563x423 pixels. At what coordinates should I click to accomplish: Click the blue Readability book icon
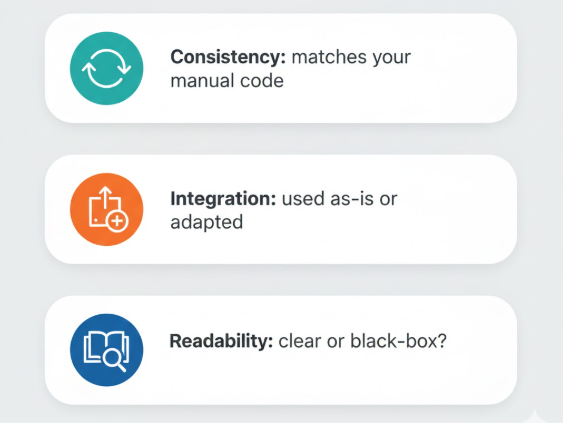coord(107,350)
